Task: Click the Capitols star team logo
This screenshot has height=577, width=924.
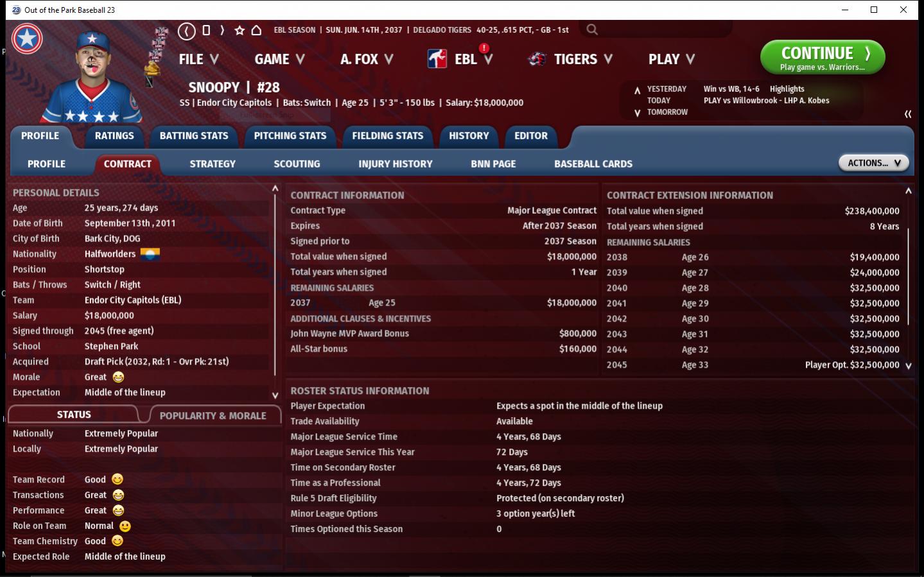Action: tap(27, 39)
